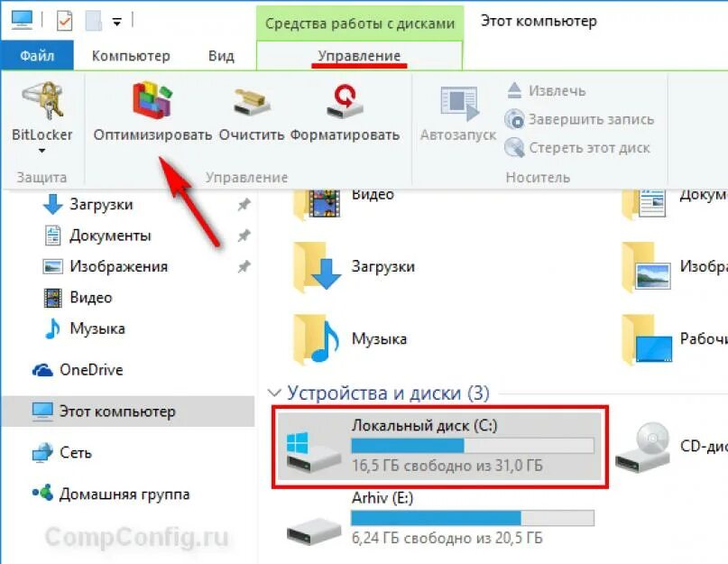Click Завершить запись option
728x564 pixels.
579,119
